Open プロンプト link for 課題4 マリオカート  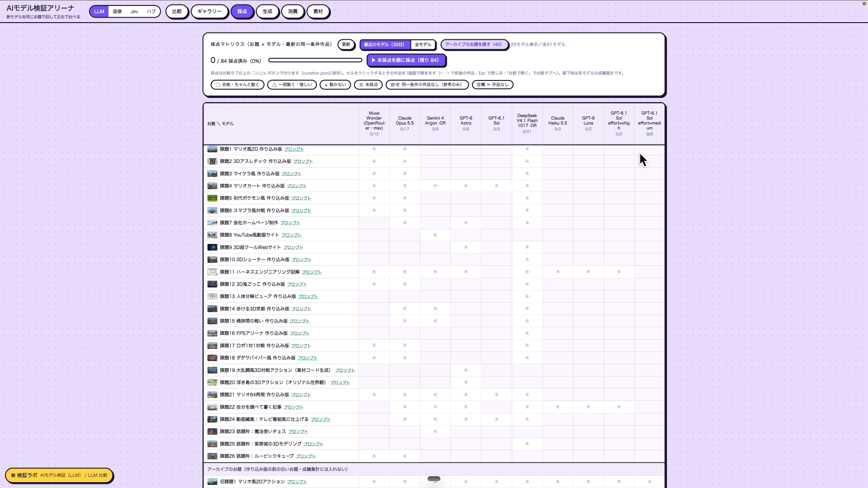[x=297, y=186]
